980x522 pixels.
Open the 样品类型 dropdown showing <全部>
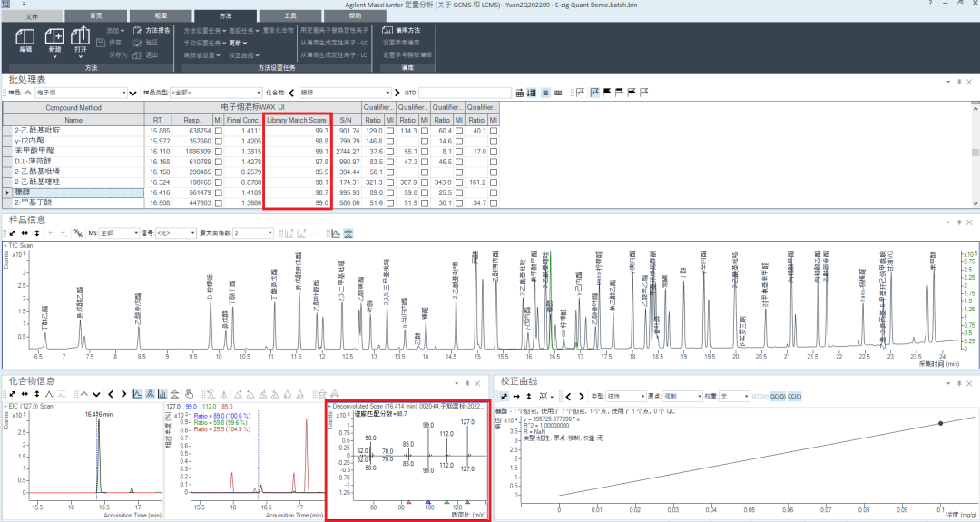(216, 93)
